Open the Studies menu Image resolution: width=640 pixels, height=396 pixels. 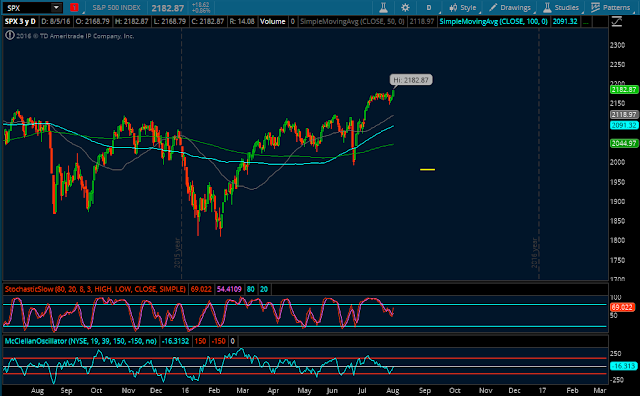coord(561,7)
